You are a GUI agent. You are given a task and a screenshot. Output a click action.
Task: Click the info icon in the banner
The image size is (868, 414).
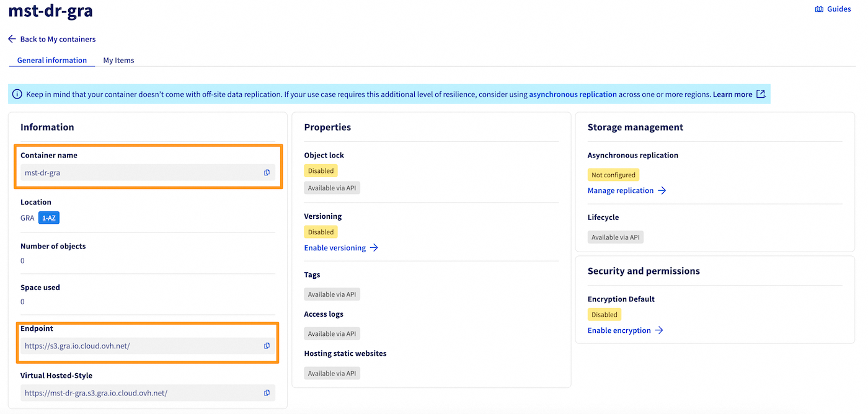(x=17, y=95)
